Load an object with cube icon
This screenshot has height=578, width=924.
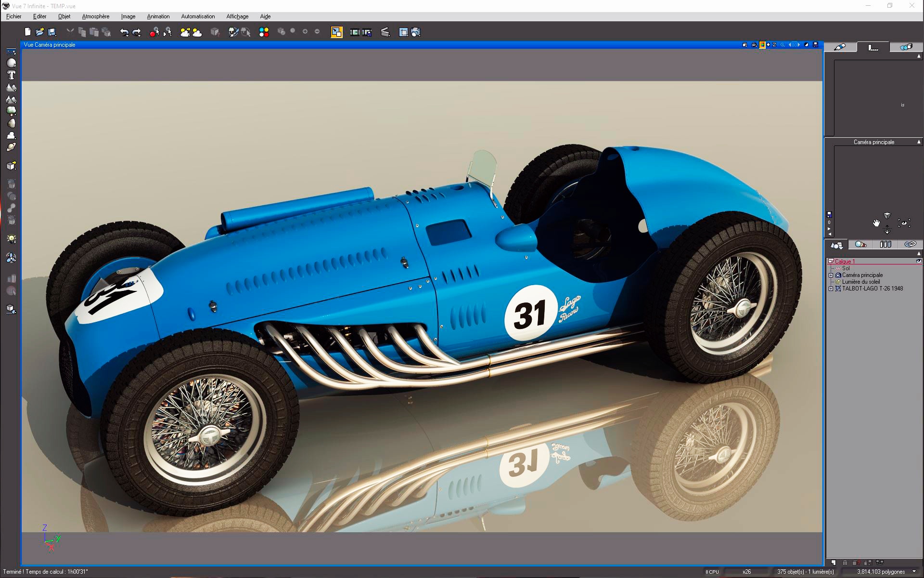point(11,165)
